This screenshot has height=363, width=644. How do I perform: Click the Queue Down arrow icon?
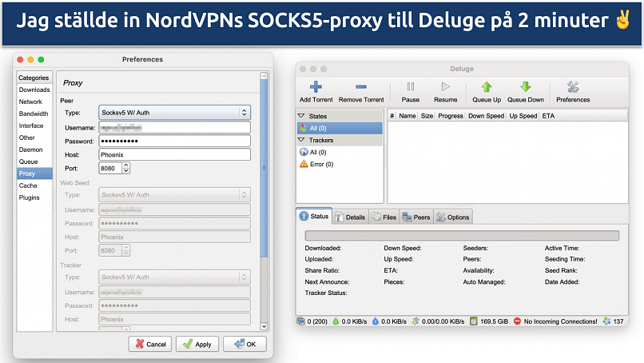(525, 86)
